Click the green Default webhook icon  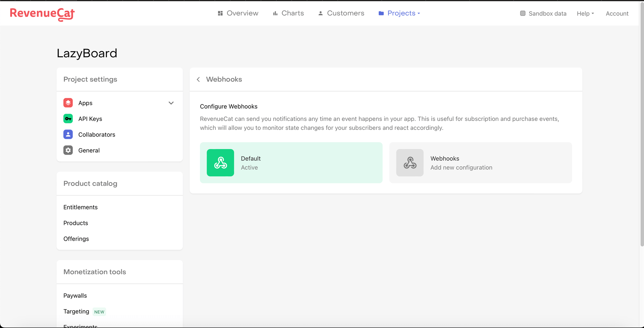click(x=220, y=163)
